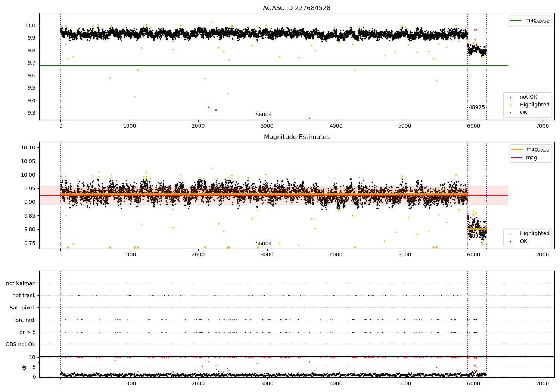
Task: Click the 3000 x-axis tick of top plot
Action: pos(267,126)
